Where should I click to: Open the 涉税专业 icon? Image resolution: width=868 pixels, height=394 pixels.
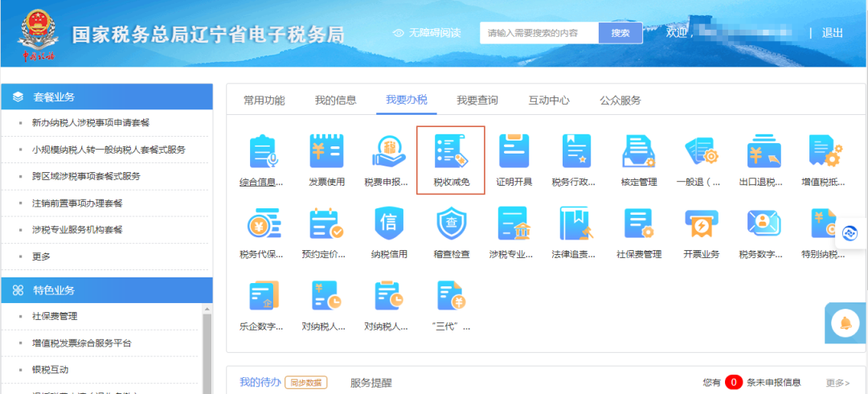click(514, 224)
